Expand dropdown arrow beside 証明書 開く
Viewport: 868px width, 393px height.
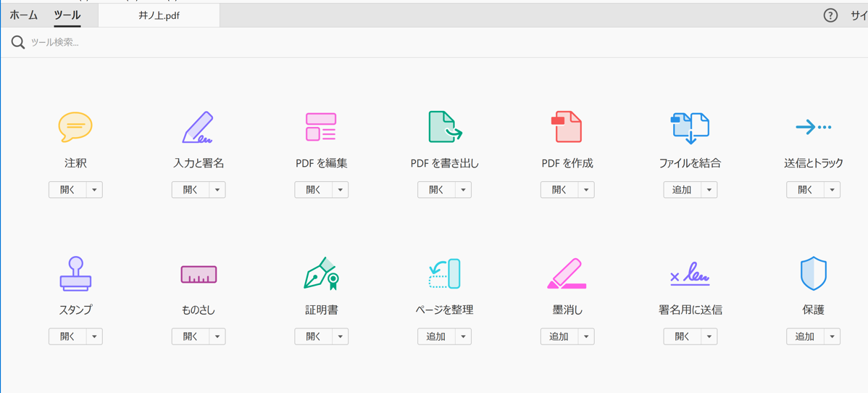340,336
